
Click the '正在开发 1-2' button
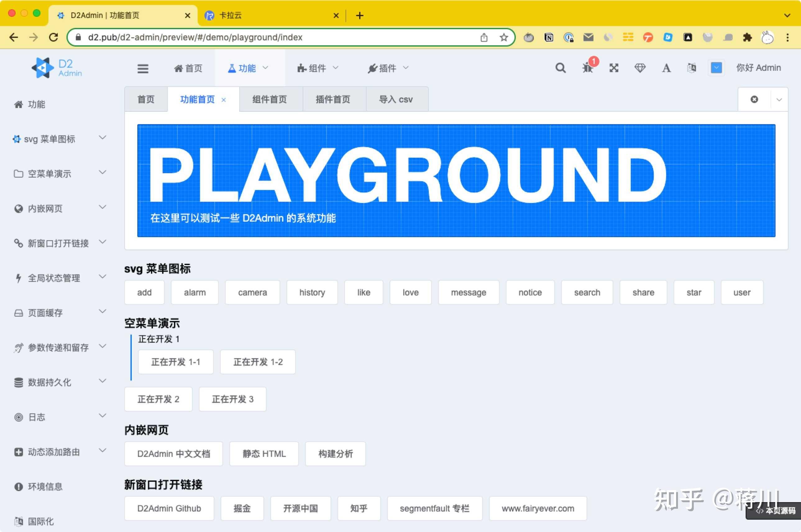click(x=258, y=362)
